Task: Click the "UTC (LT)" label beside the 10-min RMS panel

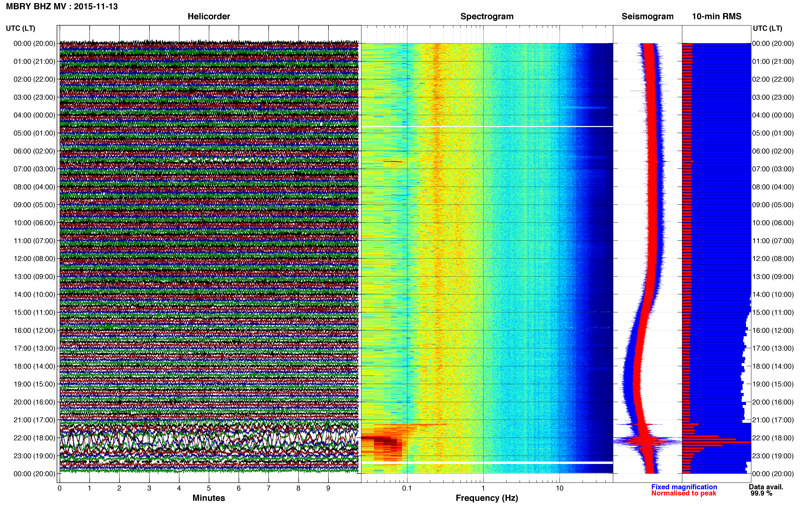Action: click(x=767, y=28)
